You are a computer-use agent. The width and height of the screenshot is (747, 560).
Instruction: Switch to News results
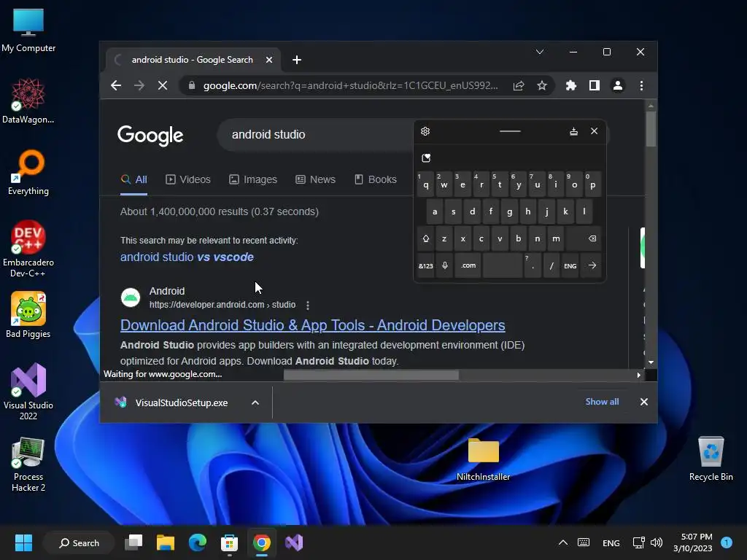tap(315, 179)
